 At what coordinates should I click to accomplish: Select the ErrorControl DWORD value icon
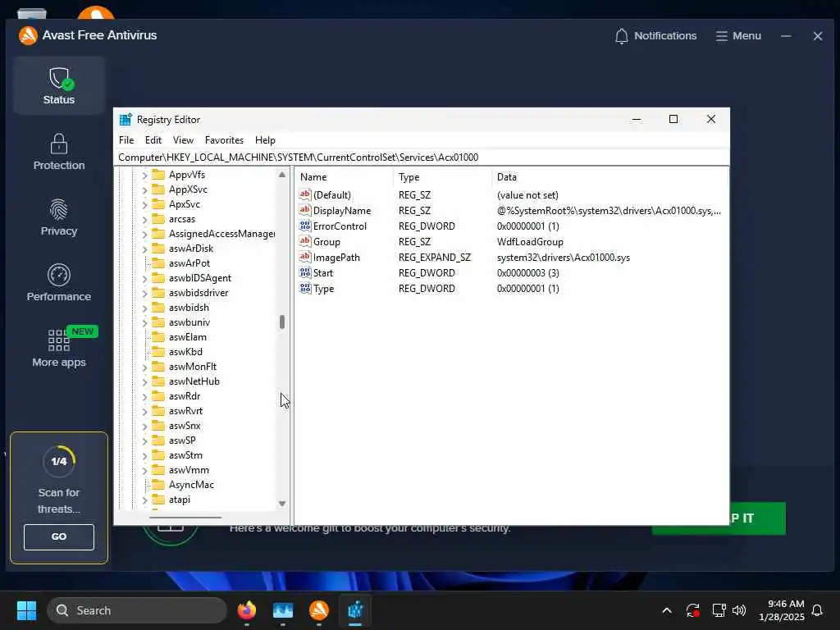(x=305, y=226)
